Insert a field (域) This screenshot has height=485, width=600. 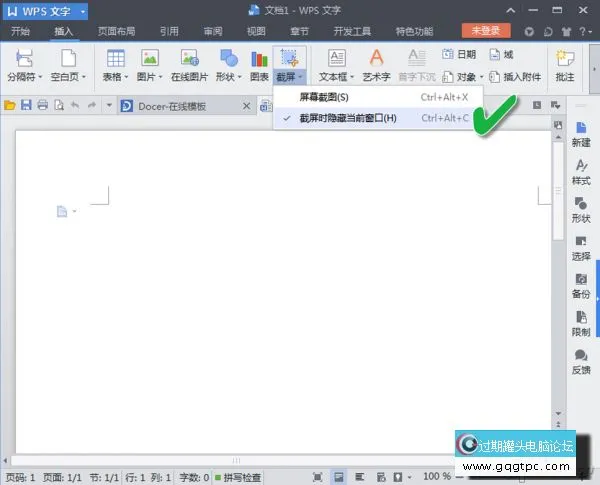click(501, 55)
